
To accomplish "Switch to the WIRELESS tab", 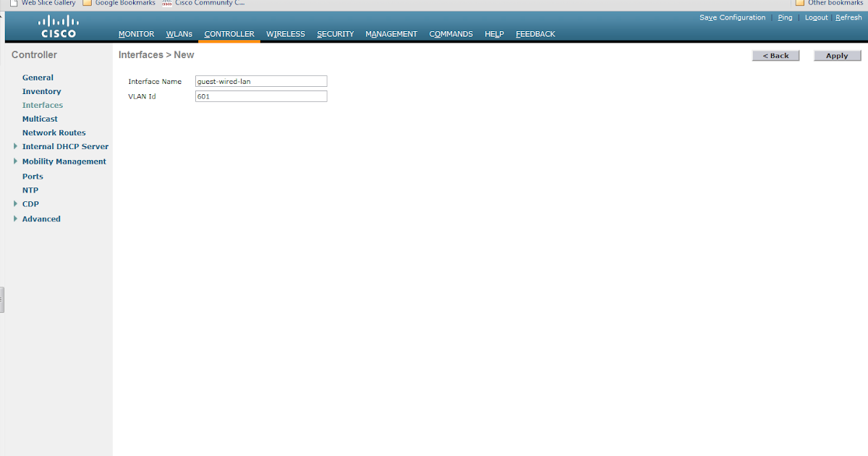I will (x=285, y=33).
